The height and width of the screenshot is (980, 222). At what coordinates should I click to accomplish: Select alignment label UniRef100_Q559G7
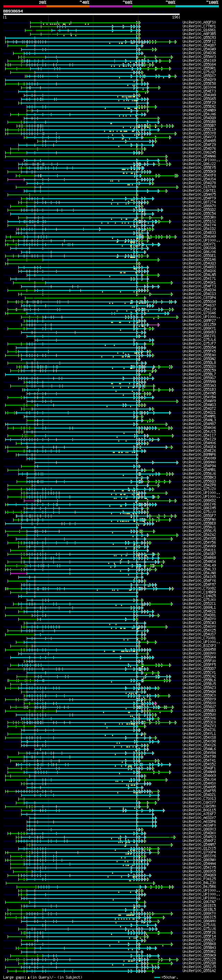(x=199, y=378)
